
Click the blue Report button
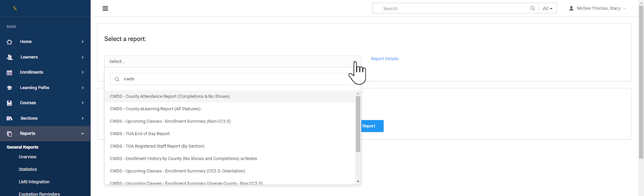coord(372,126)
